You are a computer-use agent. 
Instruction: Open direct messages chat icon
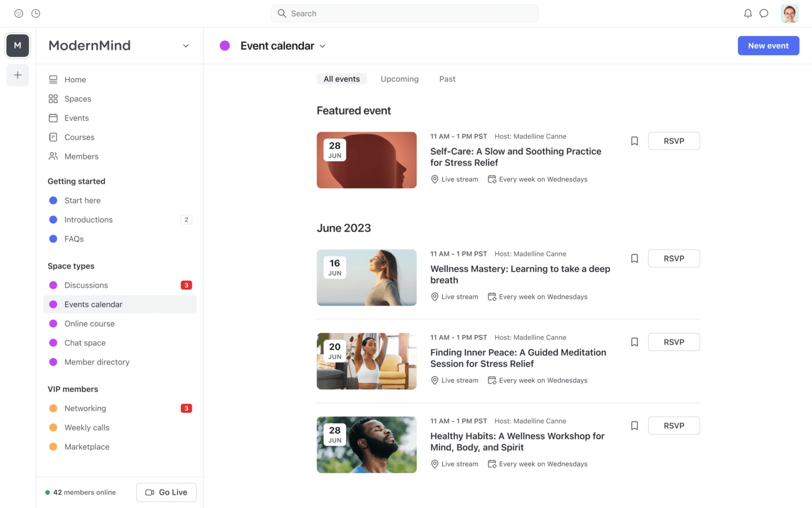tap(764, 13)
